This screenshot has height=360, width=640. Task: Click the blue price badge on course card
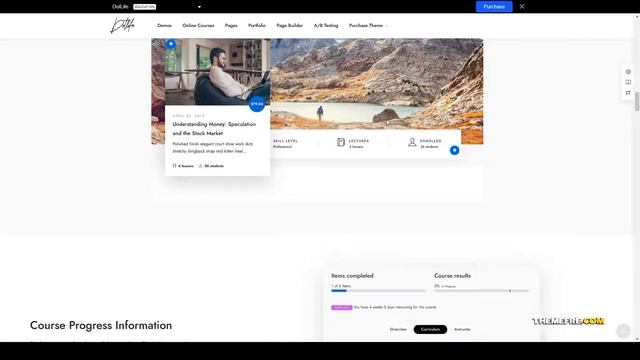click(257, 104)
